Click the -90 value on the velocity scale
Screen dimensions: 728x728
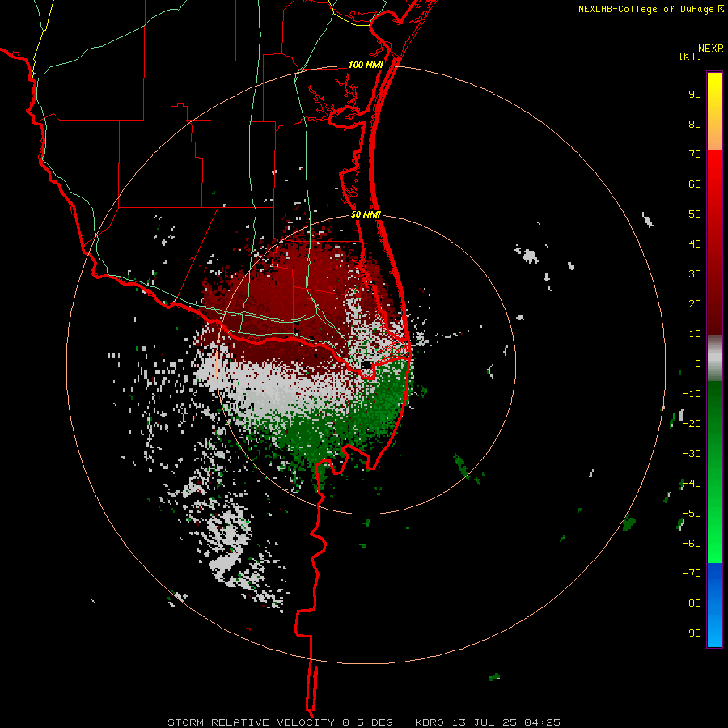coord(692,633)
